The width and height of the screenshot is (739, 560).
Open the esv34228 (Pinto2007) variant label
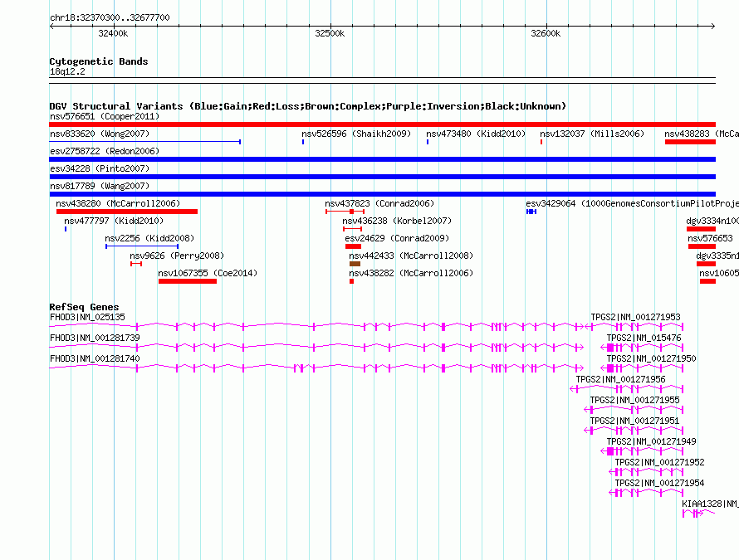100,168
